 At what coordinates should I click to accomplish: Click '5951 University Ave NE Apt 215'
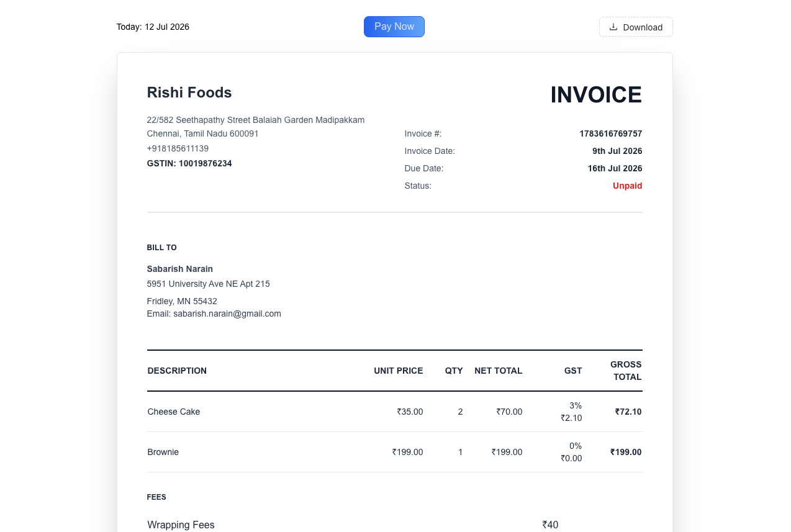[209, 284]
